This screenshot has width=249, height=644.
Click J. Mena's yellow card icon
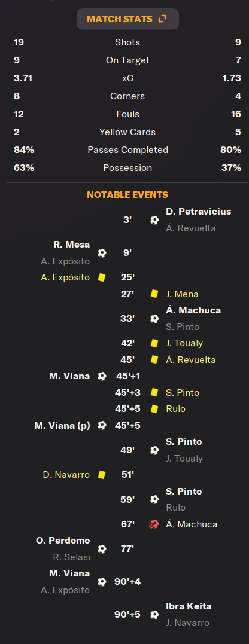coord(154,294)
